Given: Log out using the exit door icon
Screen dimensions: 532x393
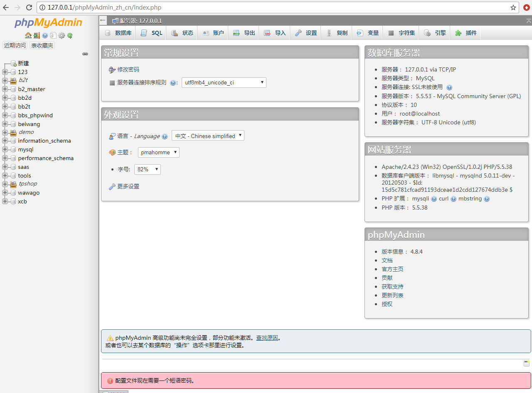Looking at the screenshot, I should coord(35,35).
